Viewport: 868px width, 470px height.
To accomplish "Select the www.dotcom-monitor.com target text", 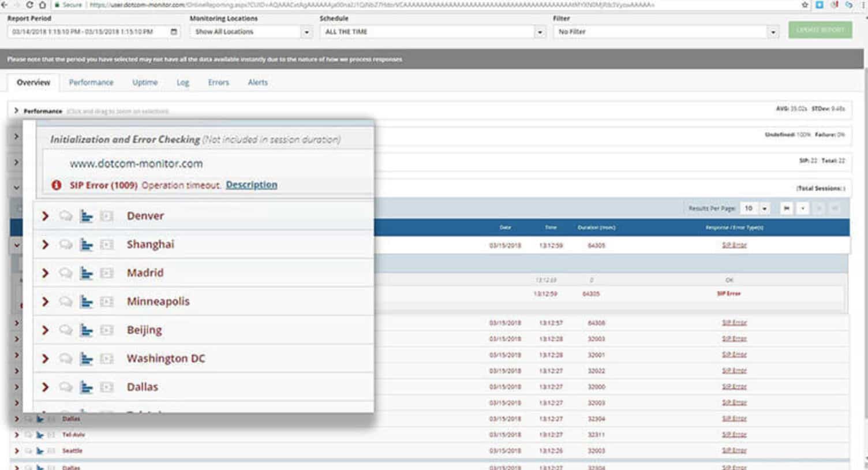I will pos(136,164).
